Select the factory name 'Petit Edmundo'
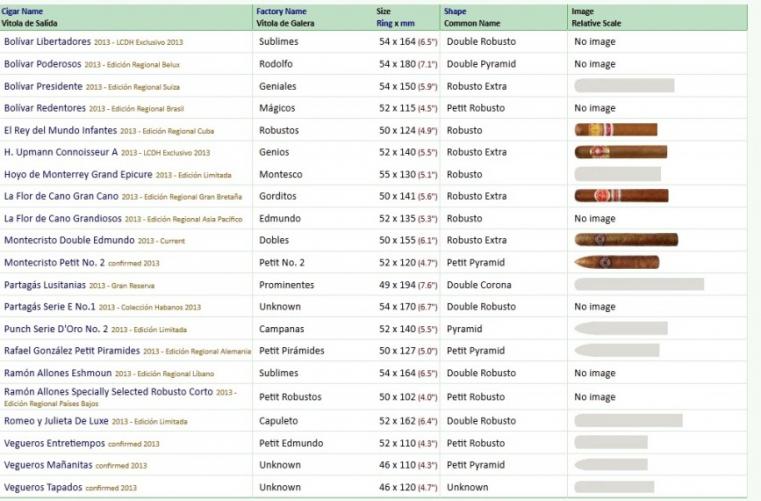This screenshot has height=501, width=761. (291, 444)
